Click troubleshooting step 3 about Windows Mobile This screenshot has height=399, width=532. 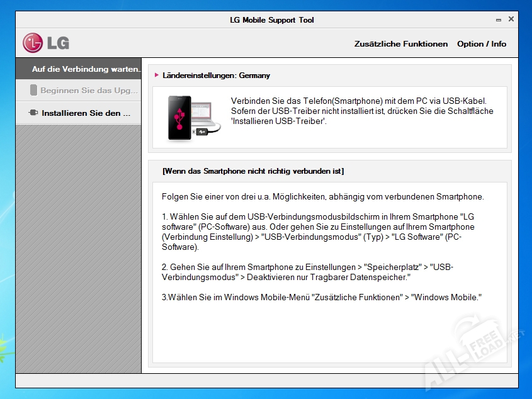(321, 297)
